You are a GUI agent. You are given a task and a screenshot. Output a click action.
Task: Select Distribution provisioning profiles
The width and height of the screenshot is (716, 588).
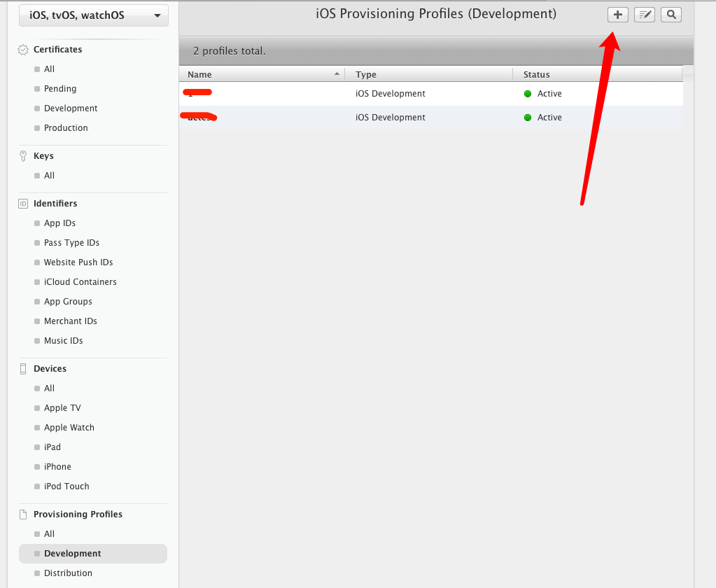point(68,573)
